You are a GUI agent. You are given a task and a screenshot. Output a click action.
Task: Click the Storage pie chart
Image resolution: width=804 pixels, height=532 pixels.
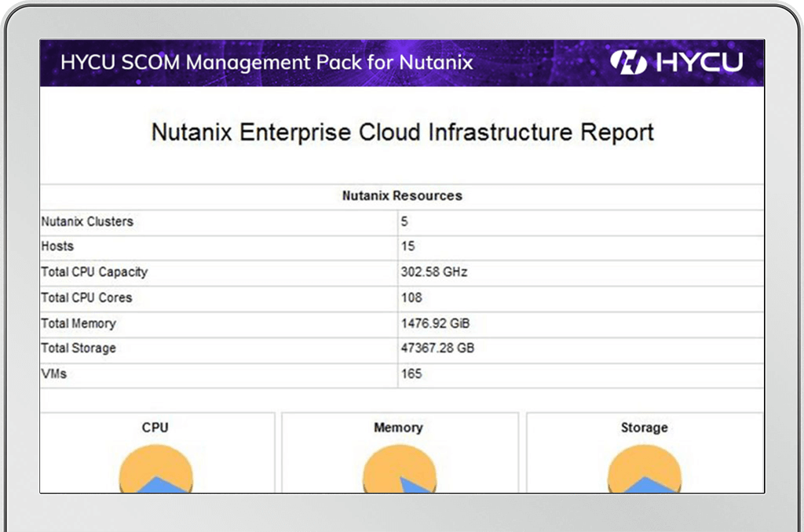coord(645,469)
